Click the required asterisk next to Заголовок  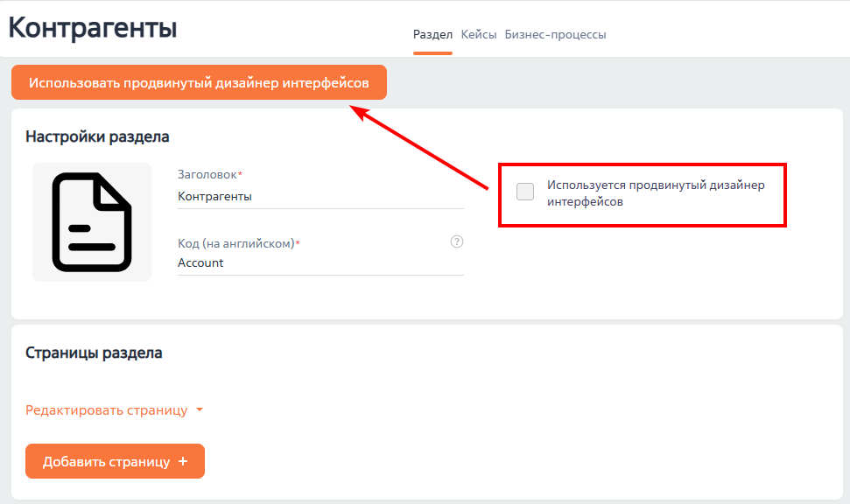pos(238,173)
